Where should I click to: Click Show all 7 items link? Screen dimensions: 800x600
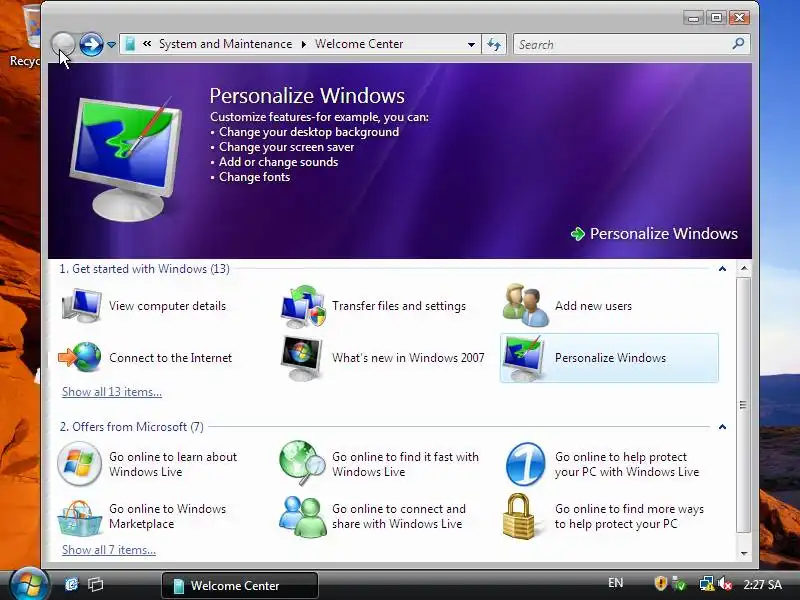(x=109, y=550)
